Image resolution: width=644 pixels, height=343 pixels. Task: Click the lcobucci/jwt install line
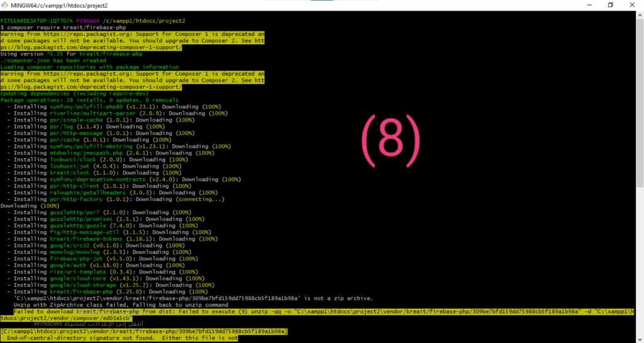coord(94,166)
